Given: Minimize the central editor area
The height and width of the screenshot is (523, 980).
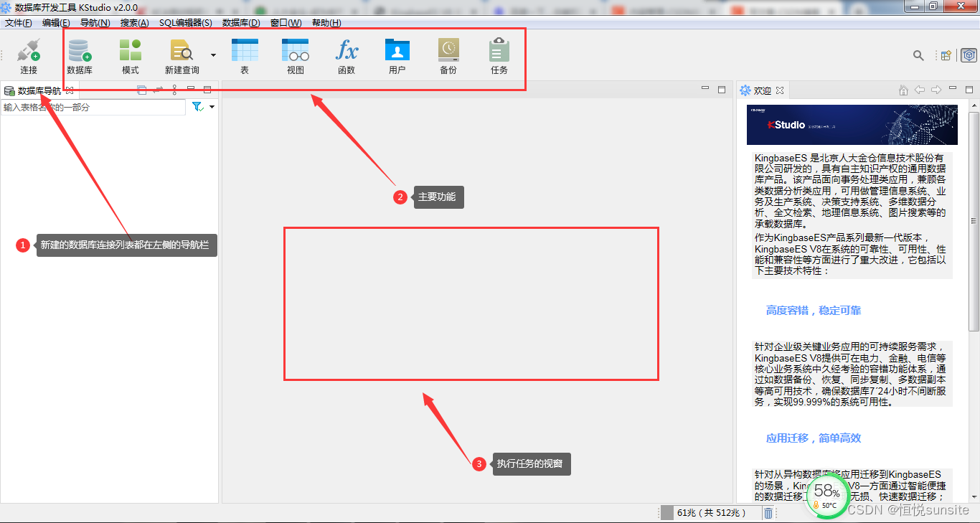Looking at the screenshot, I should coord(705,89).
